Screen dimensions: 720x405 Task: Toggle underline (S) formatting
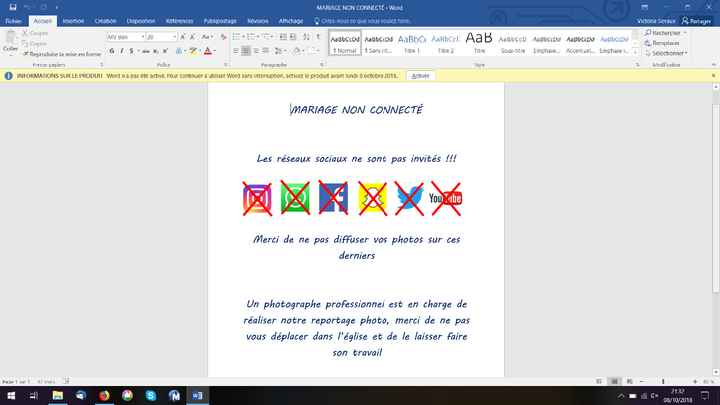coord(131,51)
